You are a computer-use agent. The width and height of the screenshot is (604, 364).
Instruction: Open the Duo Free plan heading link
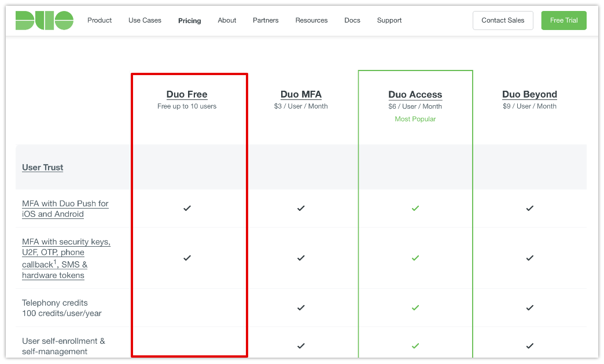pyautogui.click(x=187, y=94)
